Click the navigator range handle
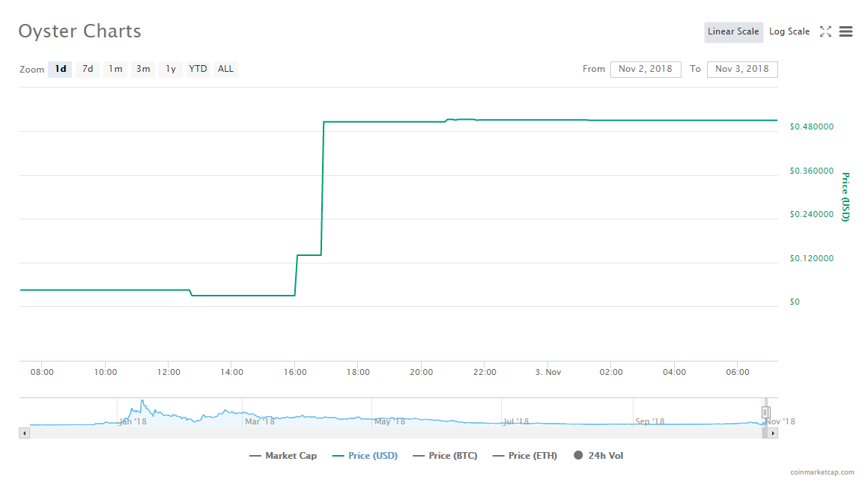The width and height of the screenshot is (868, 485). point(765,412)
